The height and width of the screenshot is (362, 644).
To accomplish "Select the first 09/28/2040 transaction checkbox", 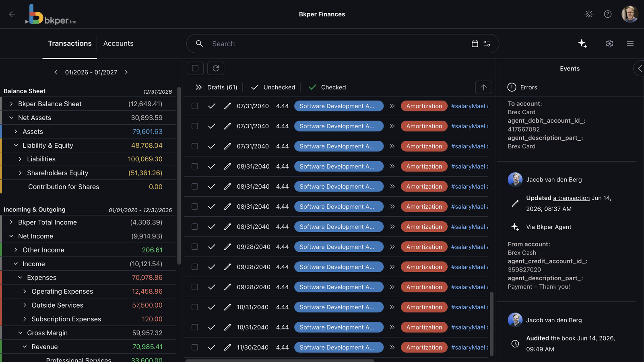I will [195, 247].
